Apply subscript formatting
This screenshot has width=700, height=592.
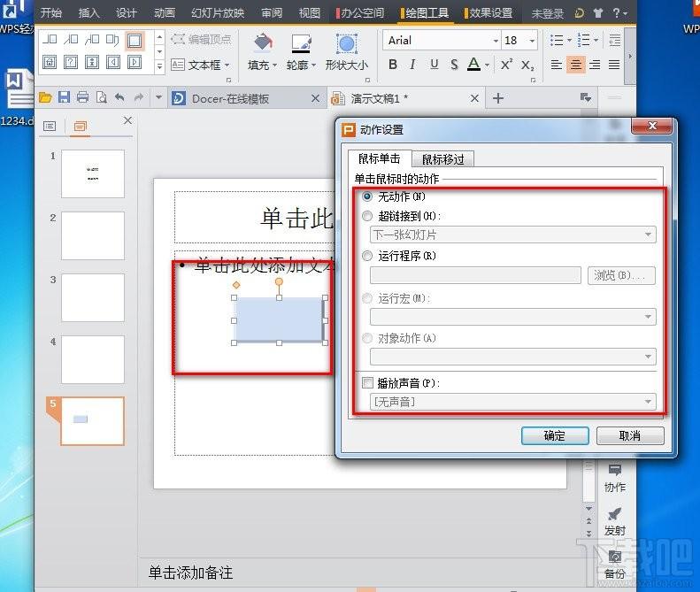click(527, 65)
